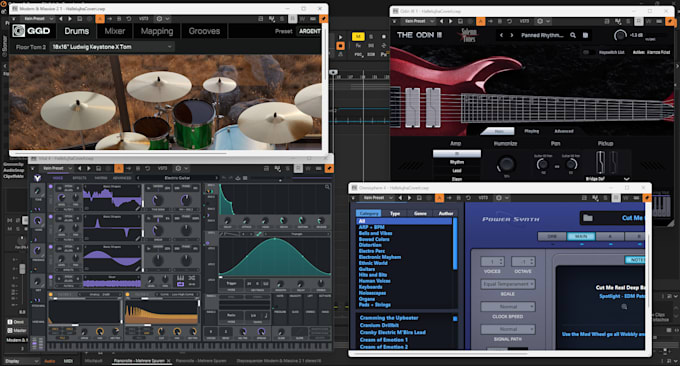Open the Clock Speed dropdown in Omnisphere
Screen dimensions: 680x366
[x=507, y=307]
